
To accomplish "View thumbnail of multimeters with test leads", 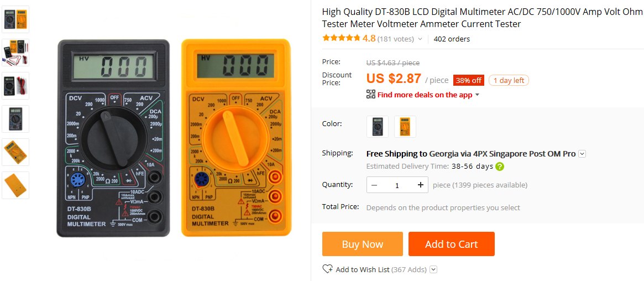I will (x=15, y=53).
